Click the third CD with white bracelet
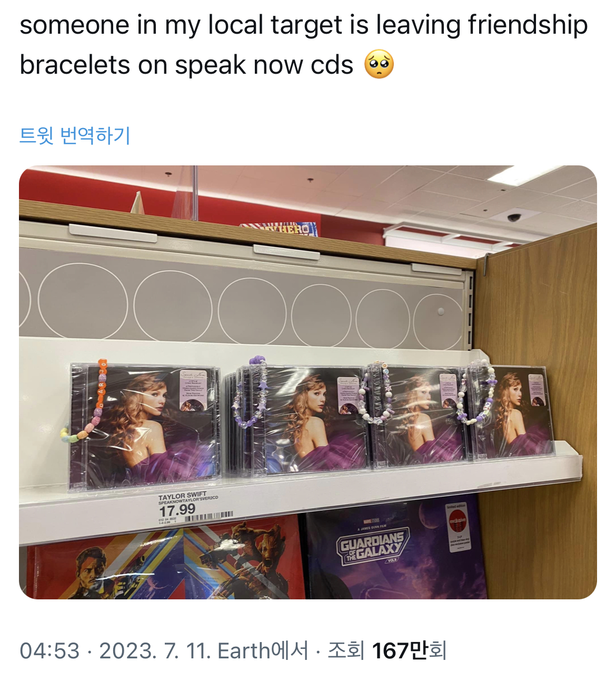The width and height of the screenshot is (616, 681). click(x=419, y=416)
